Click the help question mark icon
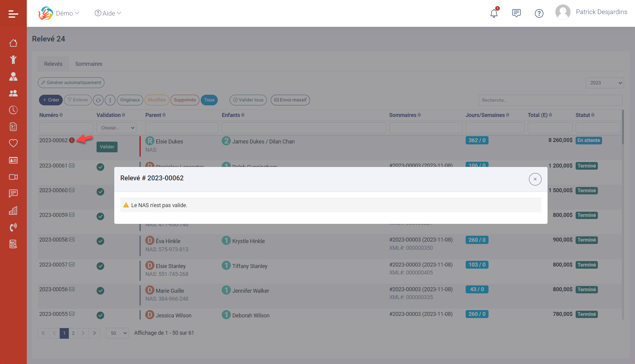Image resolution: width=635 pixels, height=364 pixels. point(539,13)
